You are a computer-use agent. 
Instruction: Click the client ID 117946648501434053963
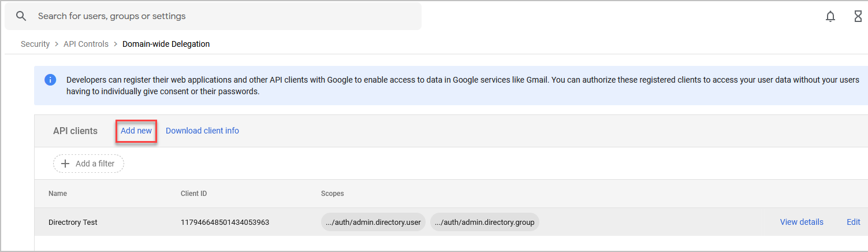click(225, 222)
